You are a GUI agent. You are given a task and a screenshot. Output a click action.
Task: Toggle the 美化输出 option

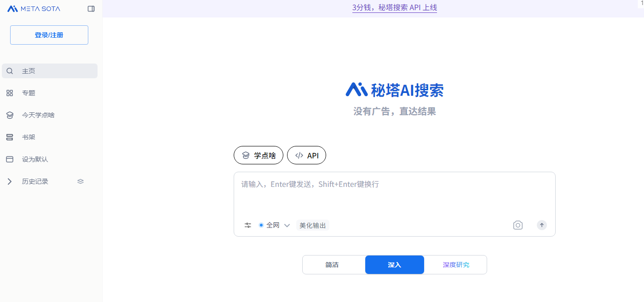(x=312, y=225)
